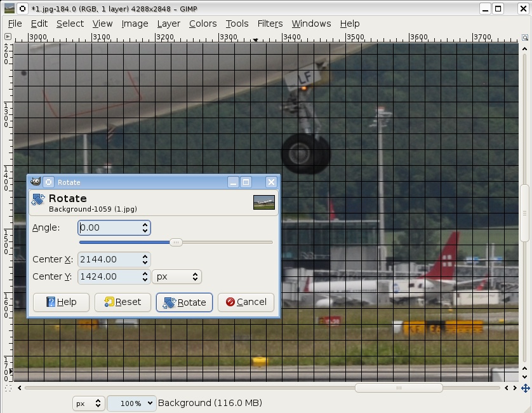
Task: Toggle zoom-on-resize button at top-right of canvas
Action: click(525, 38)
